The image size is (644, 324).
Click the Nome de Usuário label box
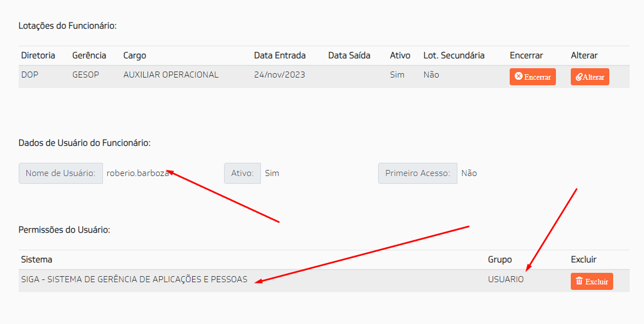pos(61,173)
